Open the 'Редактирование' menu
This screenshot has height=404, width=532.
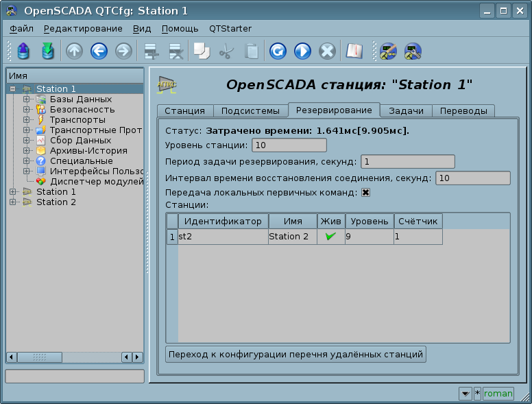(83, 29)
